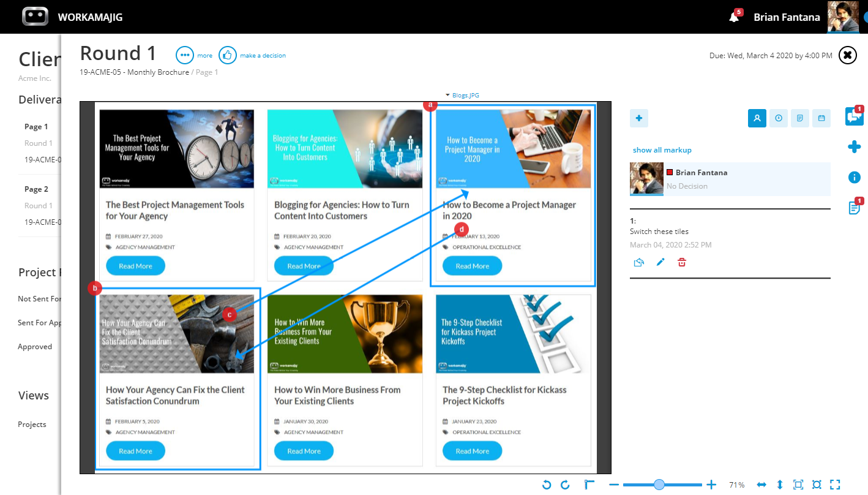Image resolution: width=868 pixels, height=495 pixels.
Task: Edit the comment with pencil icon
Action: pyautogui.click(x=660, y=262)
